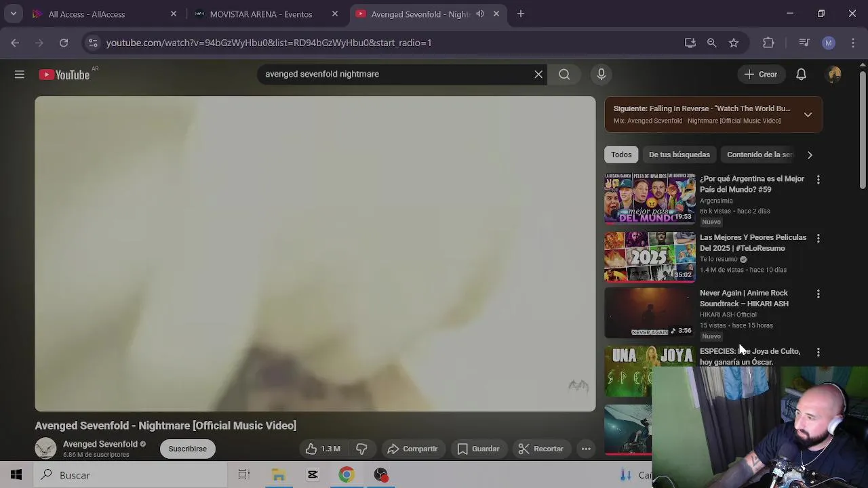Open options for ¿Por qué Argentina video
This screenshot has height=488, width=868.
point(818,180)
